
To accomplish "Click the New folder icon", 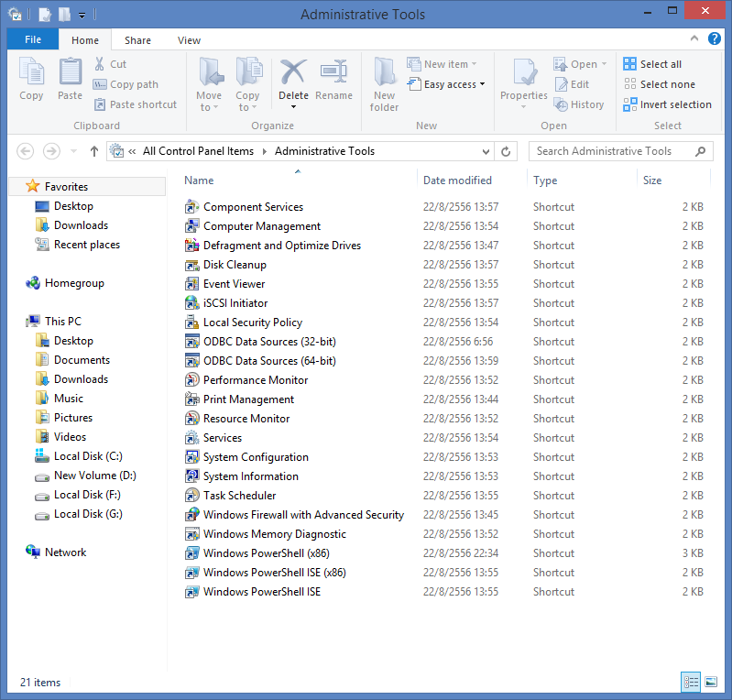I will 384,71.
